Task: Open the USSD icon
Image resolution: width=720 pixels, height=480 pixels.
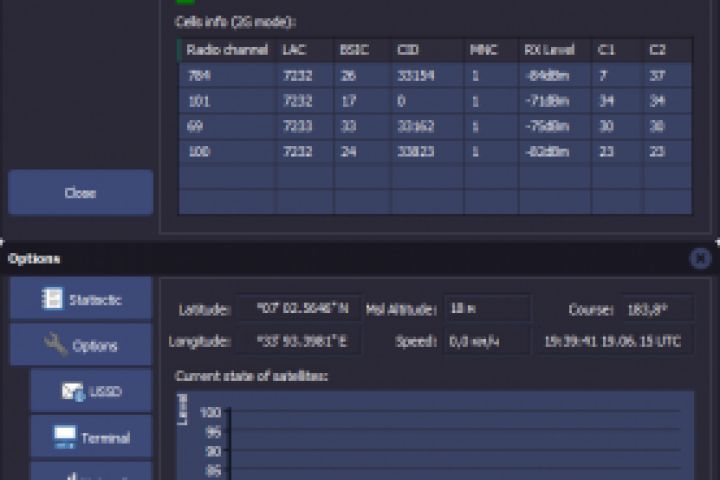Action: tap(73, 391)
